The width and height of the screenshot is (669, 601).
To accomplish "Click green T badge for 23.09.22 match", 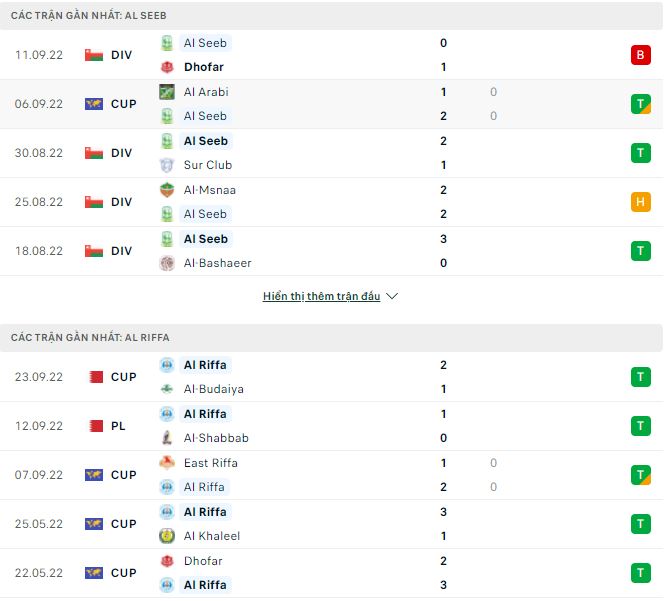I will click(x=640, y=377).
